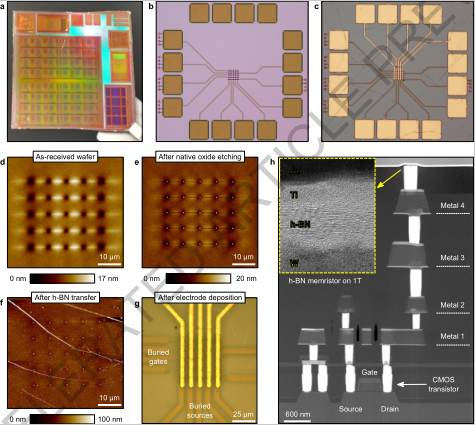Click the panel letter 'e'
The width and height of the screenshot is (475, 425).
coord(137,162)
